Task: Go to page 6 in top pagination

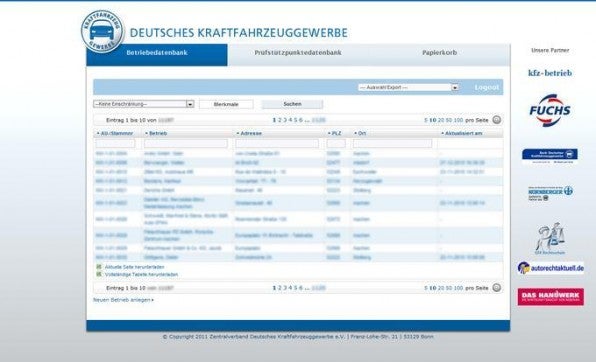Action: tap(301, 120)
